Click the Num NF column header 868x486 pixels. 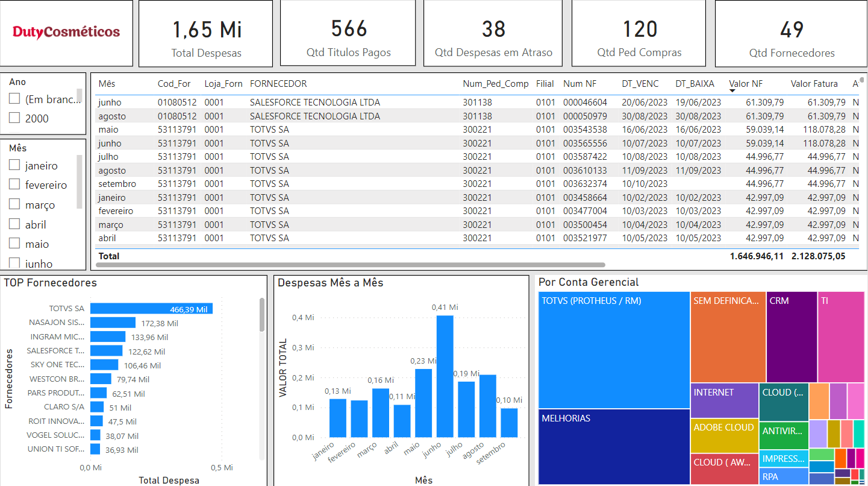click(x=581, y=84)
